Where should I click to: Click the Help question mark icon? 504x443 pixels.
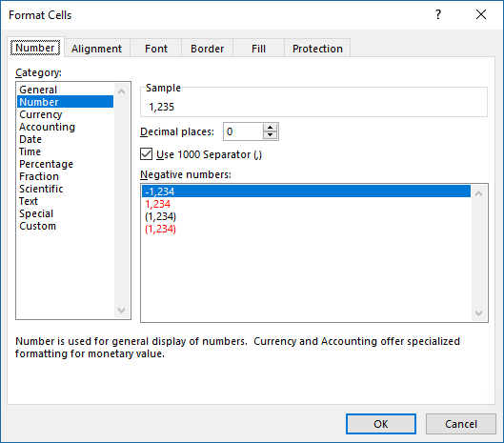[438, 14]
